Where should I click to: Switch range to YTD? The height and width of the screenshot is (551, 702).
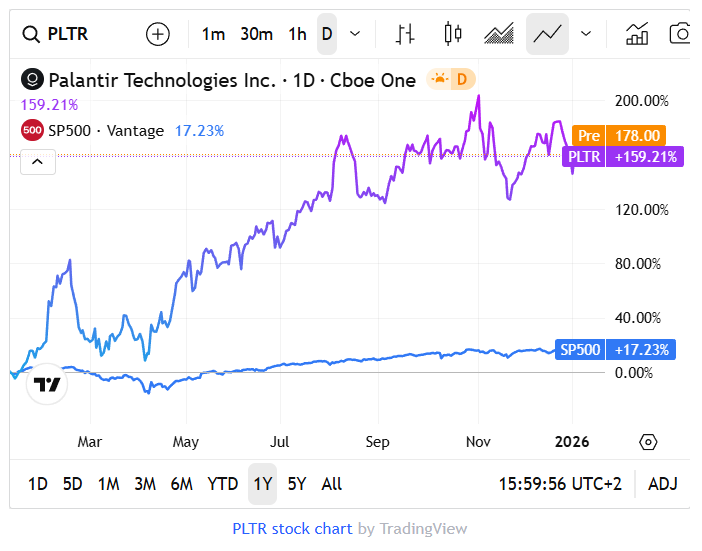coord(222,484)
